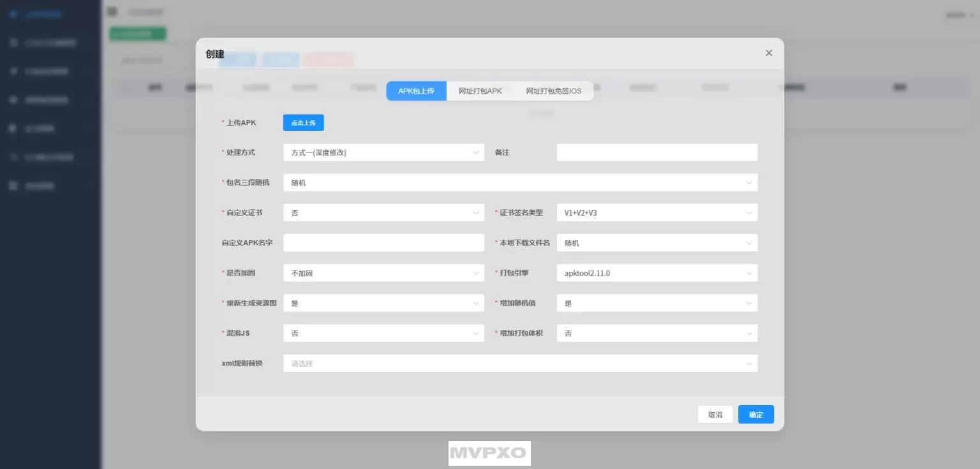980x469 pixels.
Task: Click the third sidebar navigation icon
Action: pos(11,71)
